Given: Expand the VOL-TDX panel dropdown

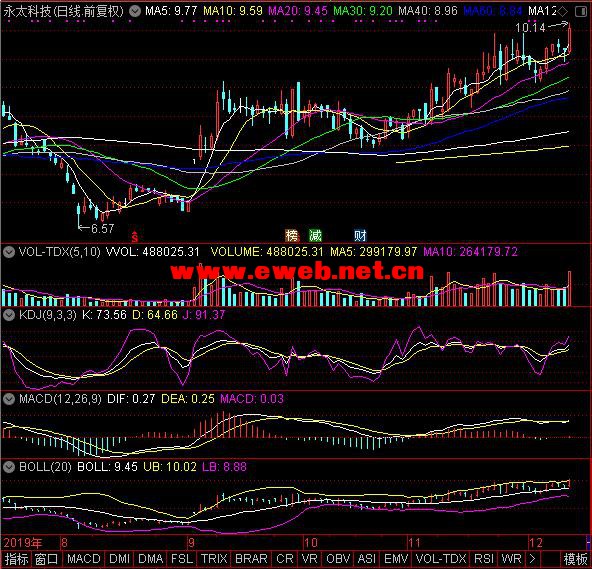Looking at the screenshot, I should point(9,252).
